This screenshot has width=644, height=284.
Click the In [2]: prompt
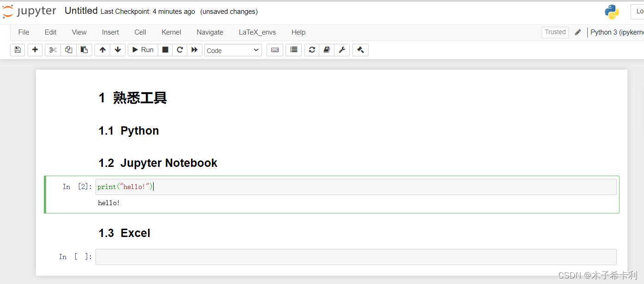tap(77, 187)
